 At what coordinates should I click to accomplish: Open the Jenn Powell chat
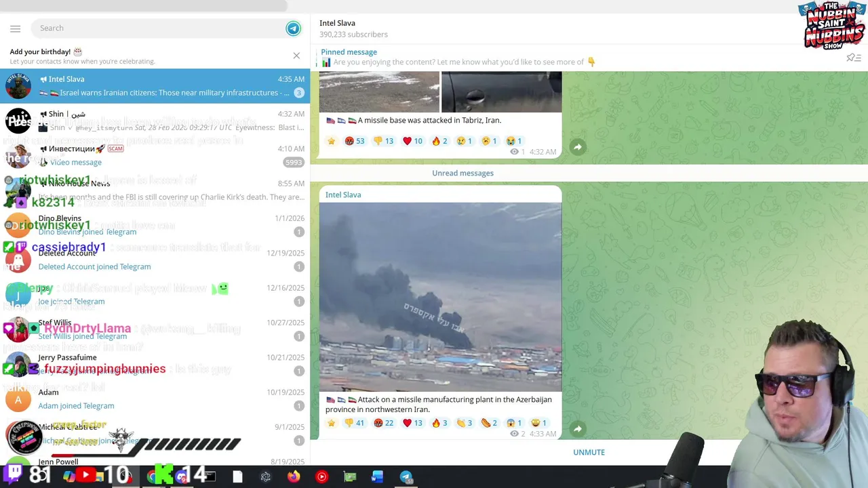(x=155, y=460)
